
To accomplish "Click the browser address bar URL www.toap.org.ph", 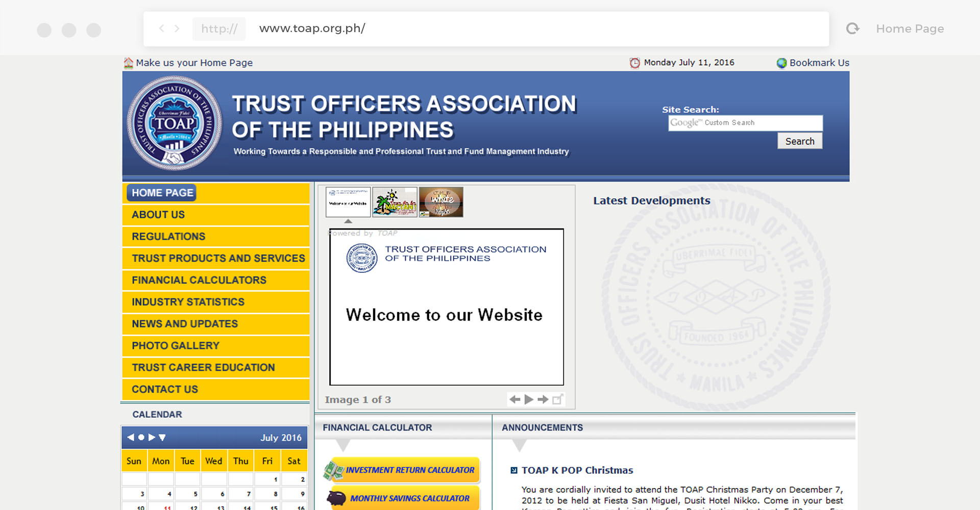I will (312, 29).
